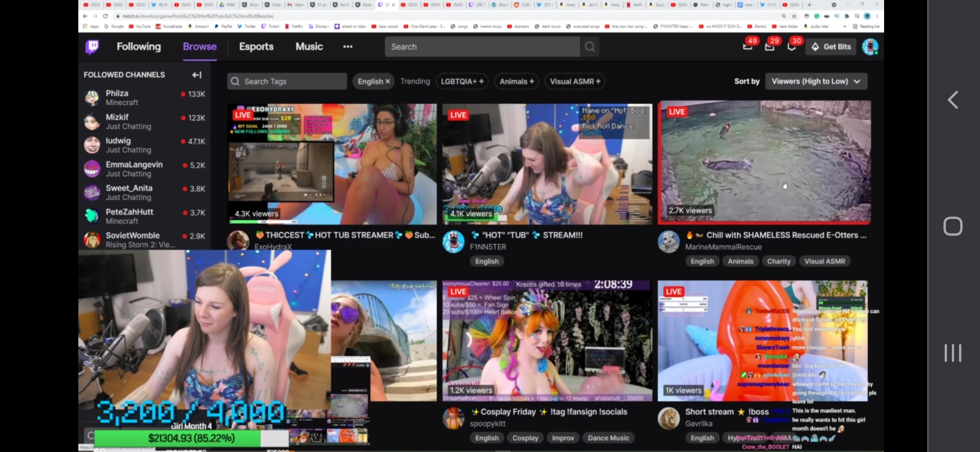980x452 pixels.
Task: Click the Improv tag under spoopykitt
Action: pos(563,438)
